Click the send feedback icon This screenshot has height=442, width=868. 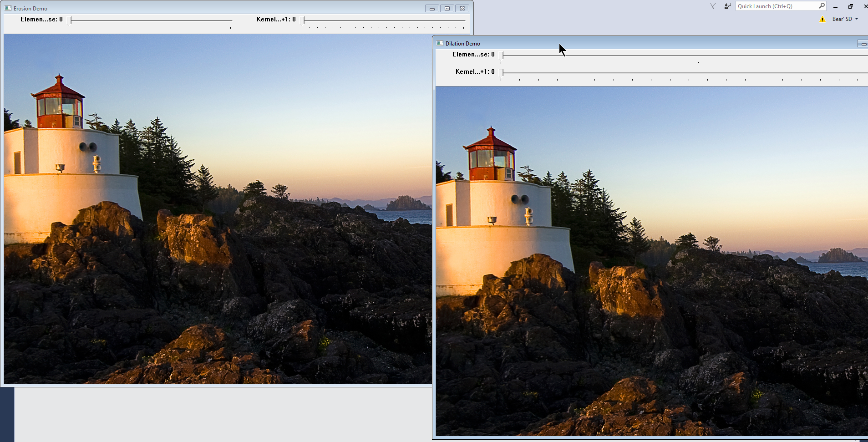click(727, 6)
